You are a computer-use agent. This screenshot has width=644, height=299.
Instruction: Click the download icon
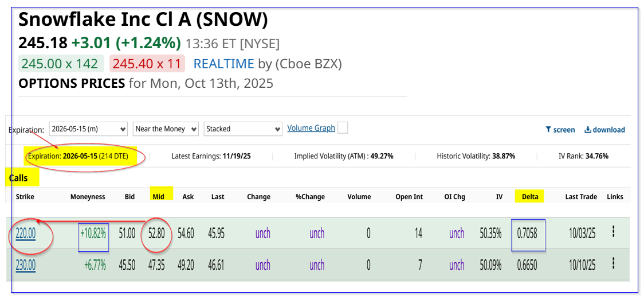587,130
